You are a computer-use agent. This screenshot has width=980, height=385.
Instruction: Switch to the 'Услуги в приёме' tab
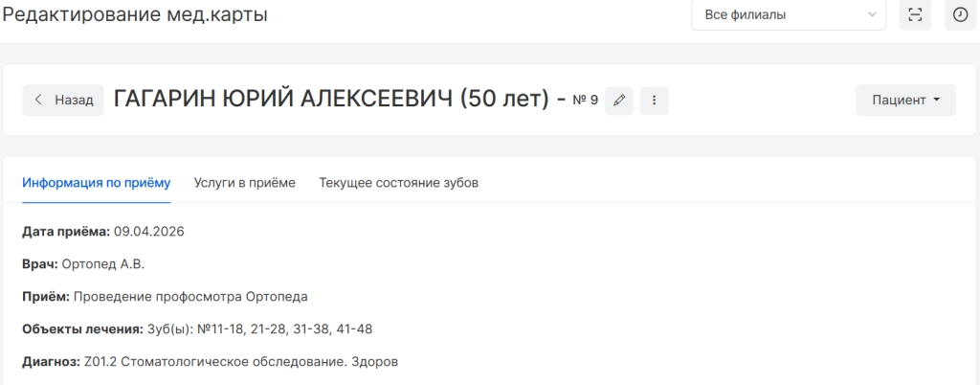pyautogui.click(x=244, y=183)
